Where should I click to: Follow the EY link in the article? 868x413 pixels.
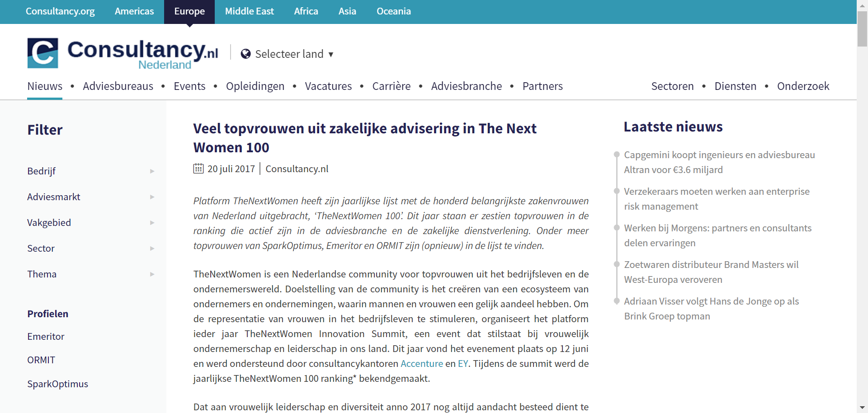pyautogui.click(x=463, y=364)
